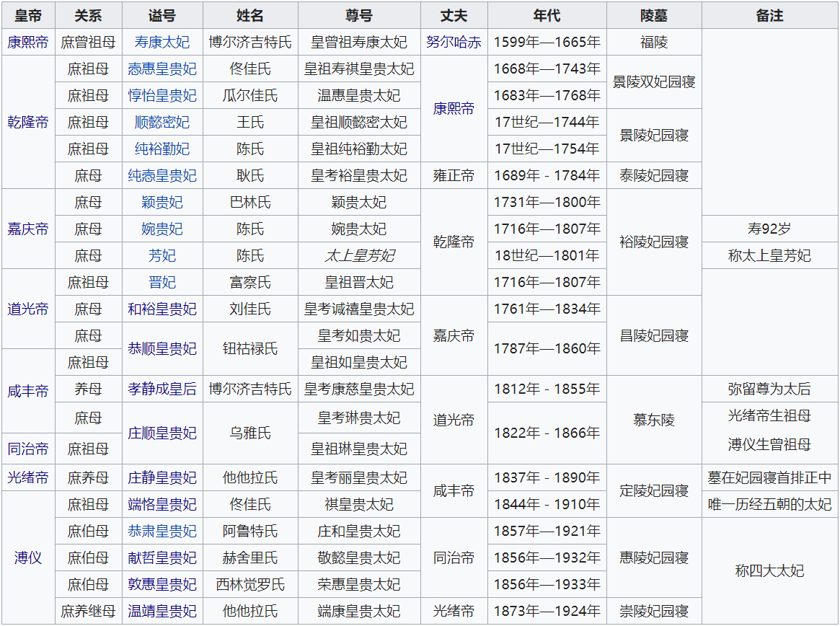Open the 努尔哈赤 link in 丈夫 column

454,43
